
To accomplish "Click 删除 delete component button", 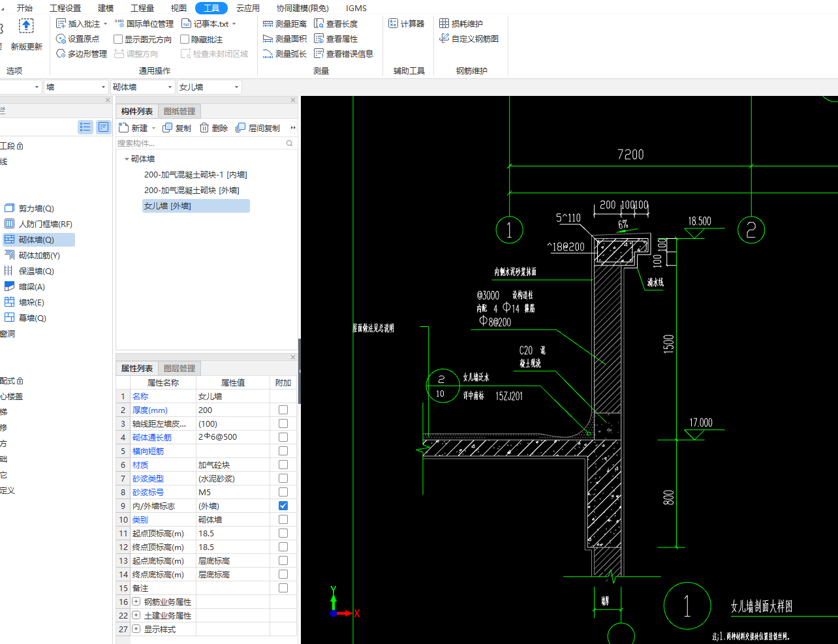I will [x=214, y=128].
